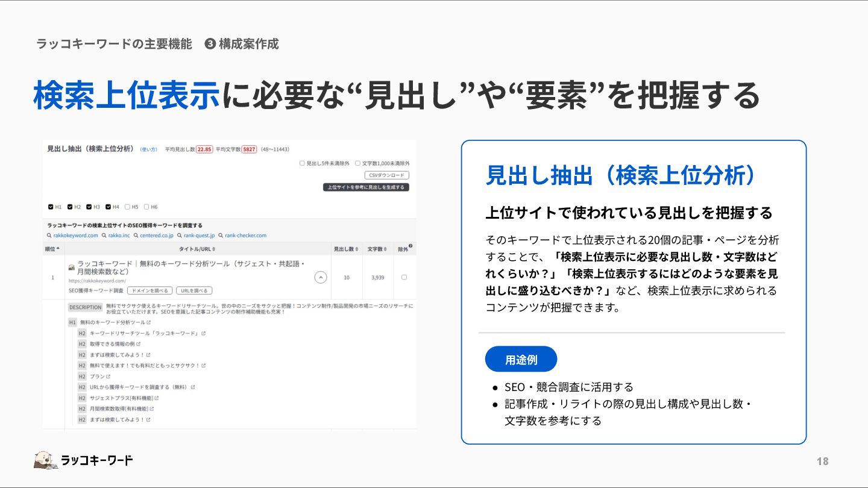Click the site favicon beside ラッコキーワード title
Viewport: 868px width, 488px height.
point(72,267)
